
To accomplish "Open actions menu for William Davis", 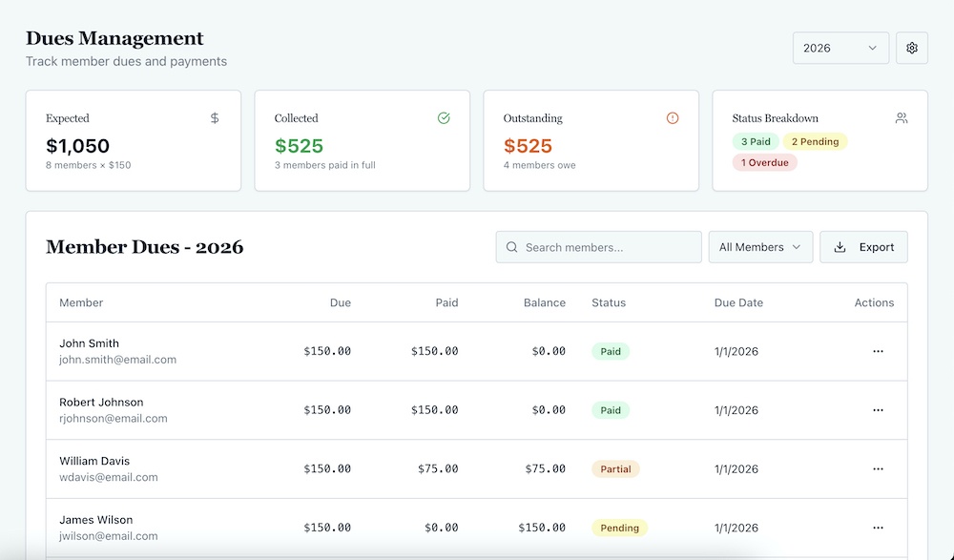I will pos(878,469).
